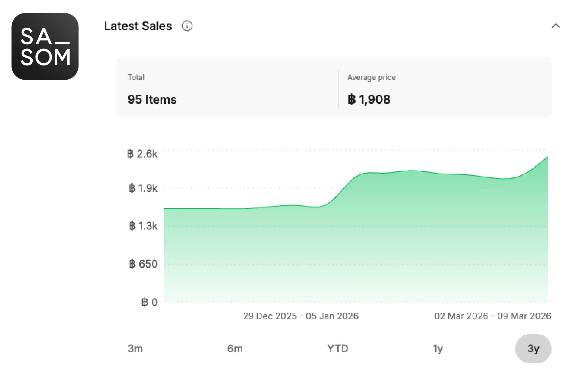Select the 6m time range
The width and height of the screenshot is (588, 392).
(x=235, y=349)
